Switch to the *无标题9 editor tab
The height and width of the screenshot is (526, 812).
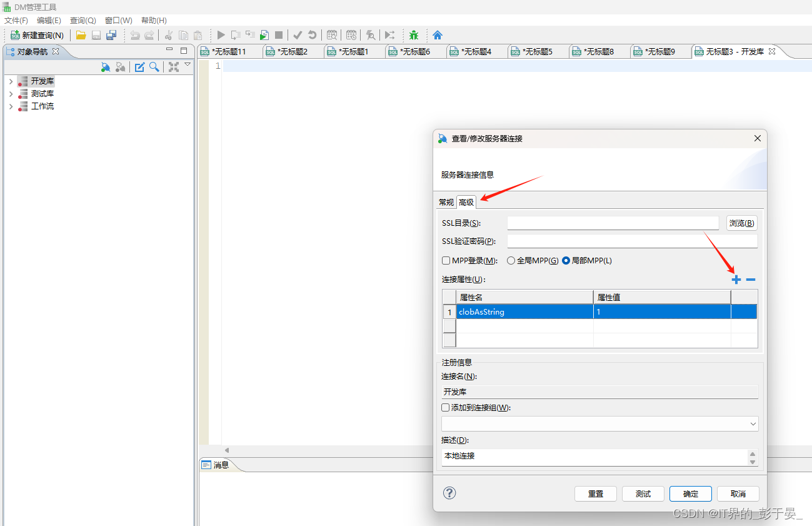click(x=659, y=52)
